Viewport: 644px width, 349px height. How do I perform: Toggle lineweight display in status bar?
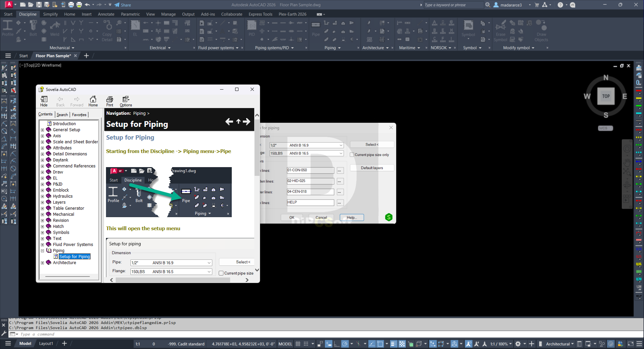pyautogui.click(x=394, y=344)
